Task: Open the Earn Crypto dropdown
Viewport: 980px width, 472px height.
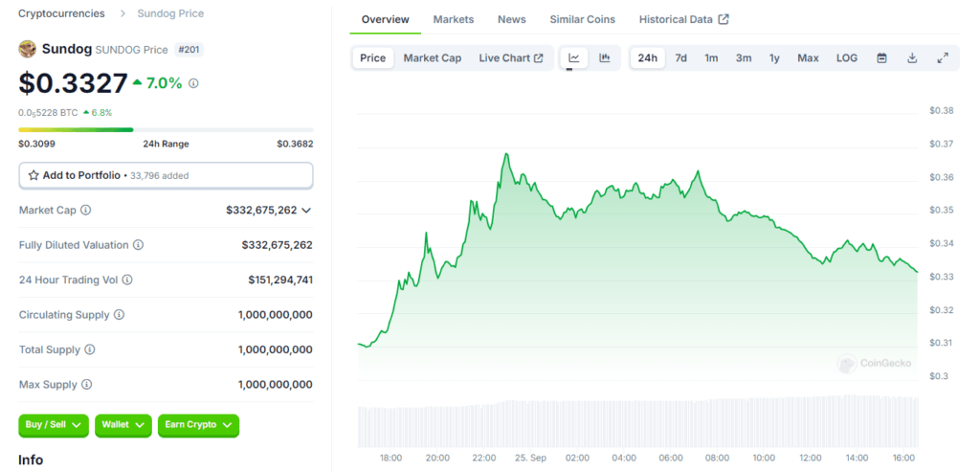Action: tap(198, 425)
